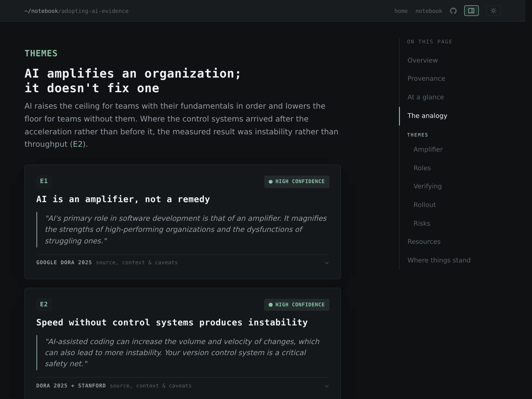Go to home in top navigation
The height and width of the screenshot is (399, 532).
401,11
